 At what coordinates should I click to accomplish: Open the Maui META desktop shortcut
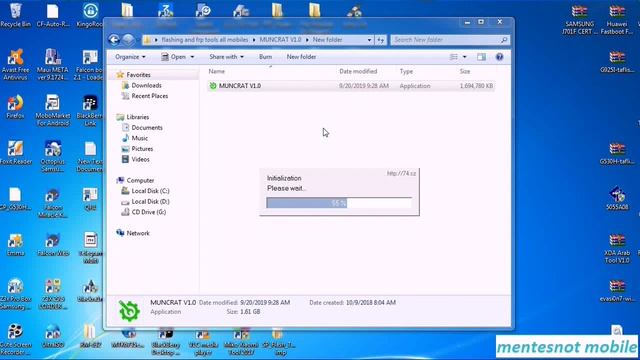(x=53, y=64)
